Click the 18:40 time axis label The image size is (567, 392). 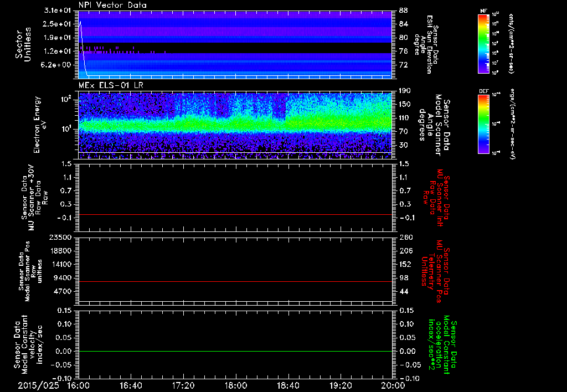click(x=288, y=385)
